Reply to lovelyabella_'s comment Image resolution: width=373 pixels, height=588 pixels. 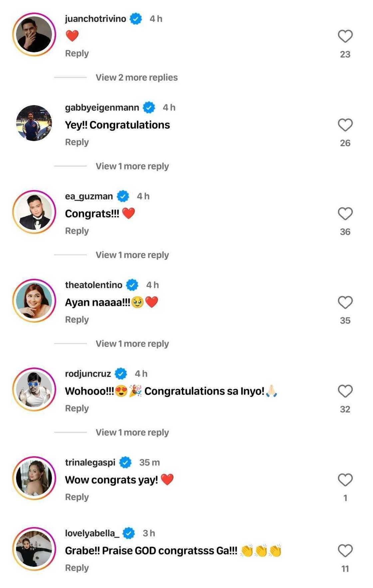tap(77, 568)
